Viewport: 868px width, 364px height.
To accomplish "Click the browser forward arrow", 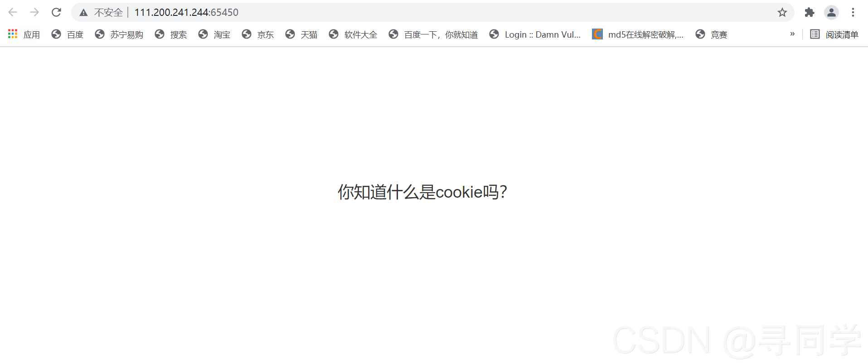I will (34, 12).
